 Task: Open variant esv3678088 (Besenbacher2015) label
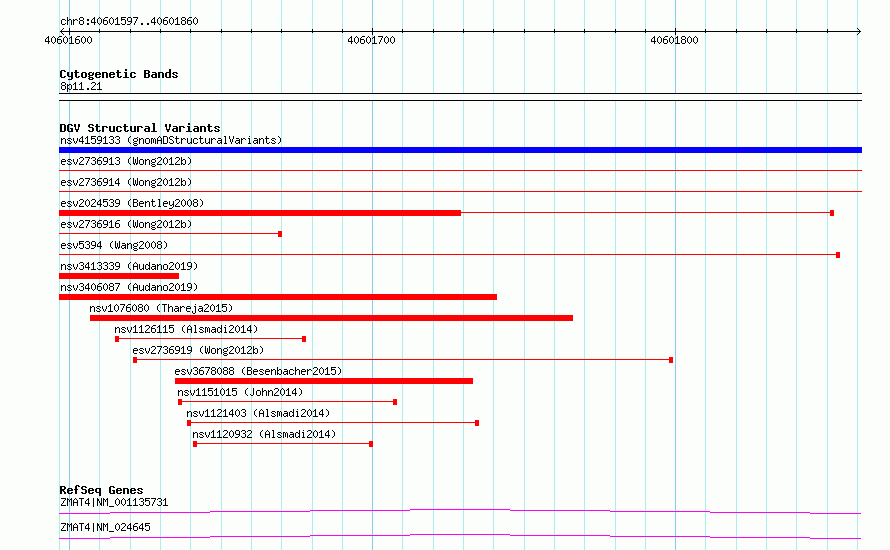click(258, 371)
